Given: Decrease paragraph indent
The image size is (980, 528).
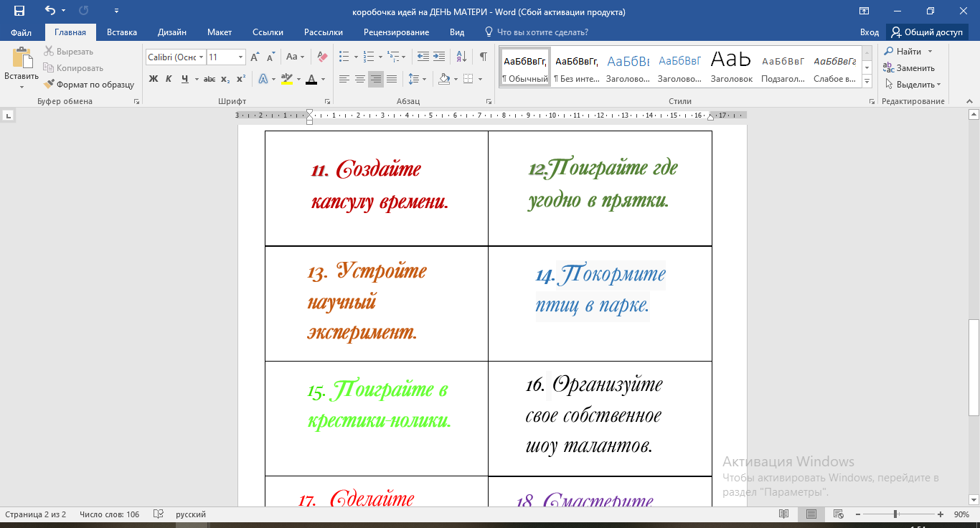Looking at the screenshot, I should click(423, 57).
